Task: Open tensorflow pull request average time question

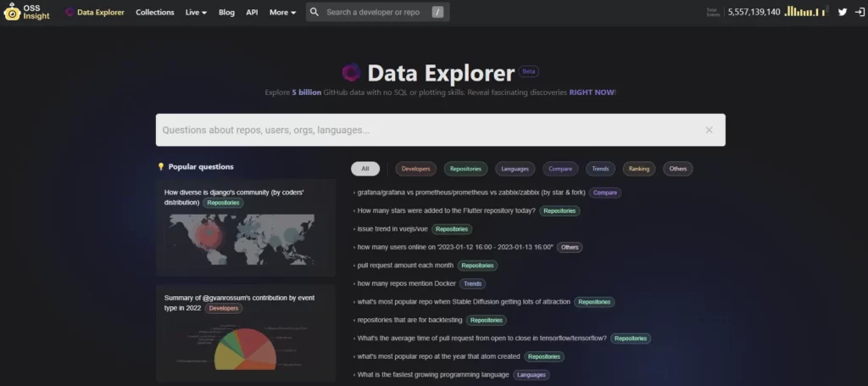Action: point(481,338)
